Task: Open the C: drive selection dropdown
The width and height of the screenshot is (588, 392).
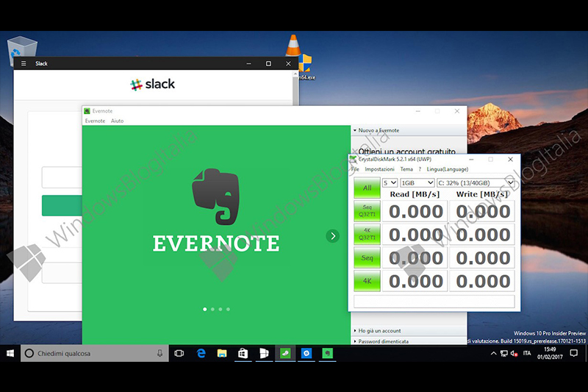Action: tap(475, 182)
